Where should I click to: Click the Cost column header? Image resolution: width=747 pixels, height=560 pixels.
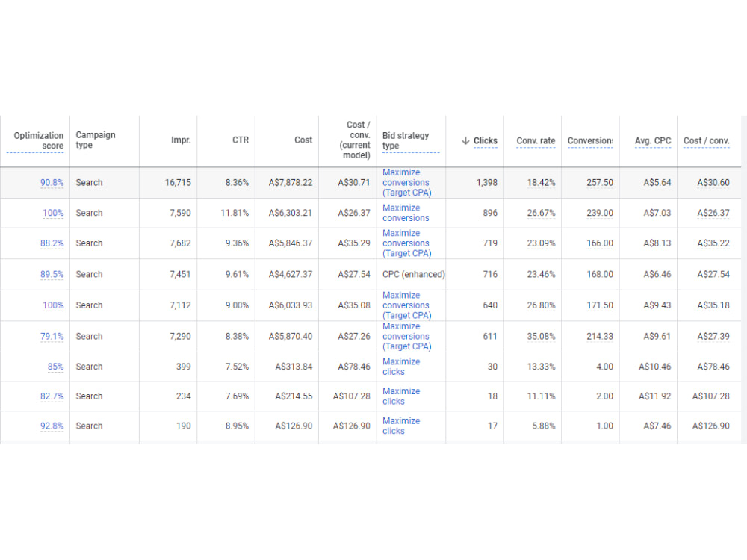coord(303,140)
